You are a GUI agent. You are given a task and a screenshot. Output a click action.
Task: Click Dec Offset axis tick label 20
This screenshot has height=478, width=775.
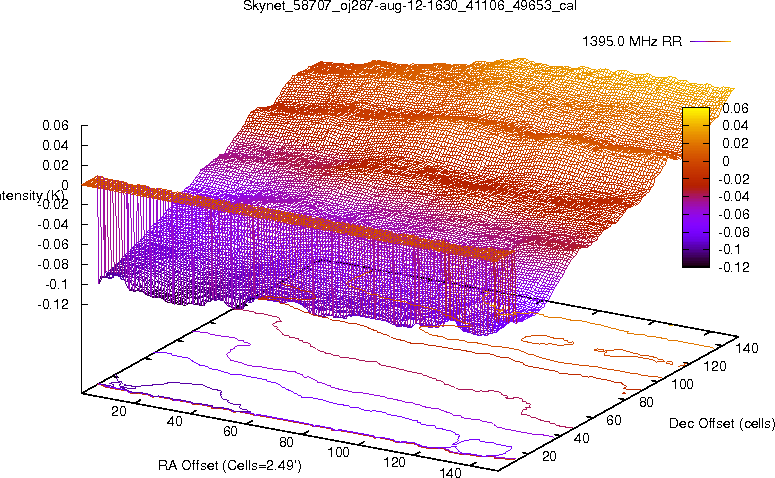(x=549, y=456)
